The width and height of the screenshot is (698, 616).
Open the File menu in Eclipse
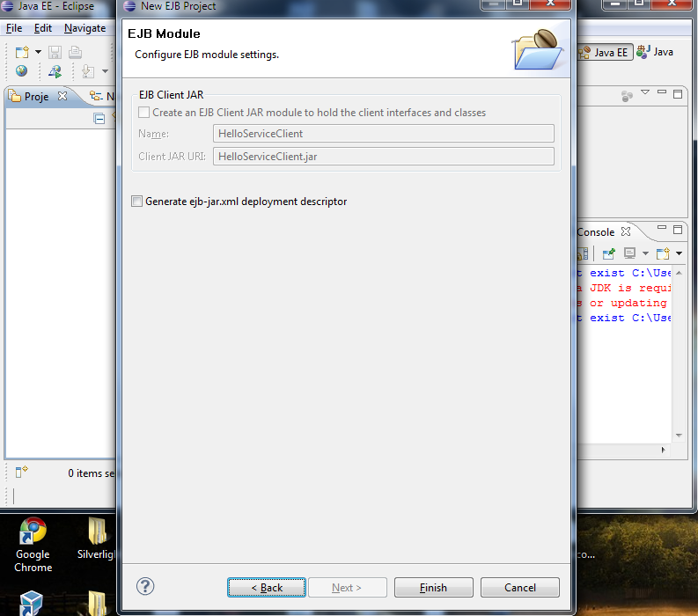click(14, 28)
